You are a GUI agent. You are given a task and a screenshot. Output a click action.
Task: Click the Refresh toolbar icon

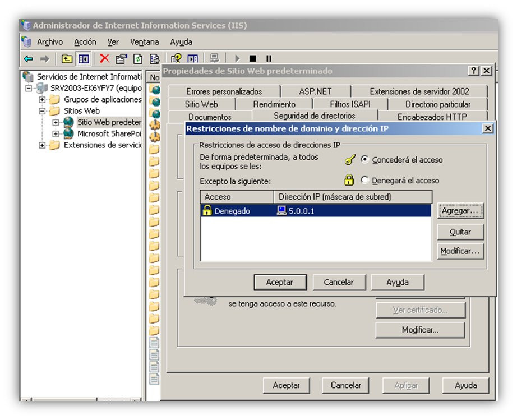click(x=138, y=59)
